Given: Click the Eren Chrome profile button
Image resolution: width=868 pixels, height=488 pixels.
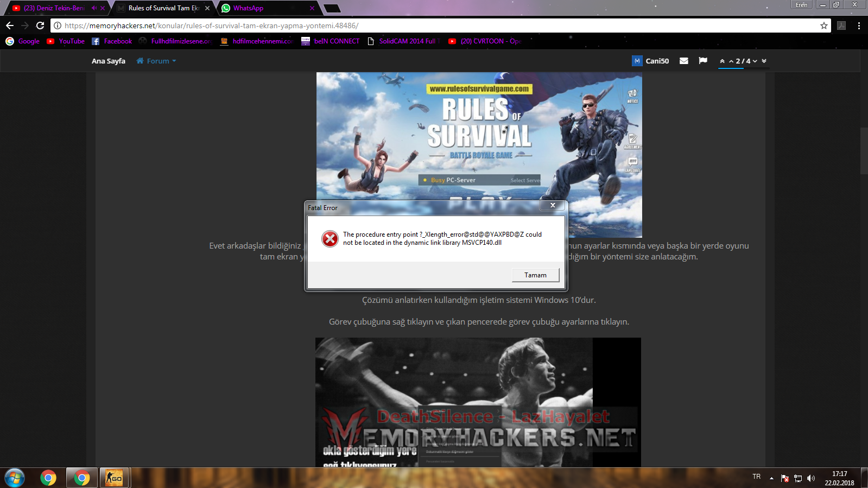Looking at the screenshot, I should (801, 5).
